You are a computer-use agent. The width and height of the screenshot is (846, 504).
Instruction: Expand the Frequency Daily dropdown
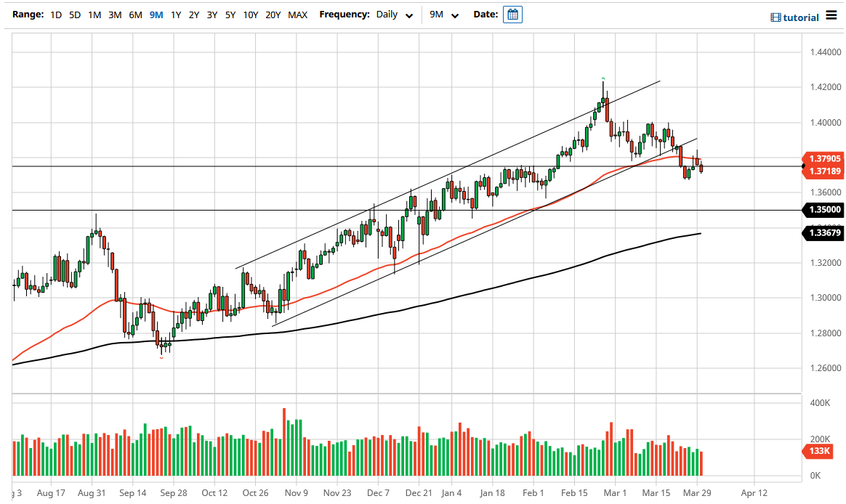point(389,15)
